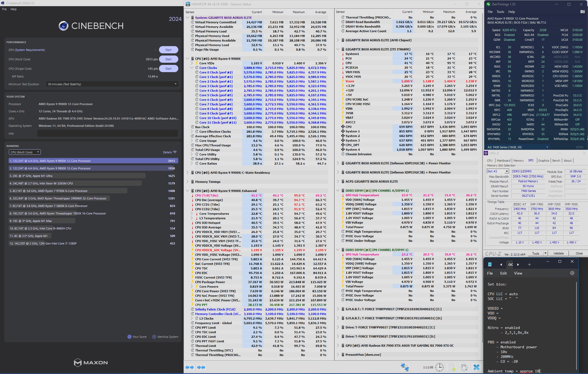Start CPU (Single Core) benchmark
The height and width of the screenshot is (374, 588).
(168, 69)
